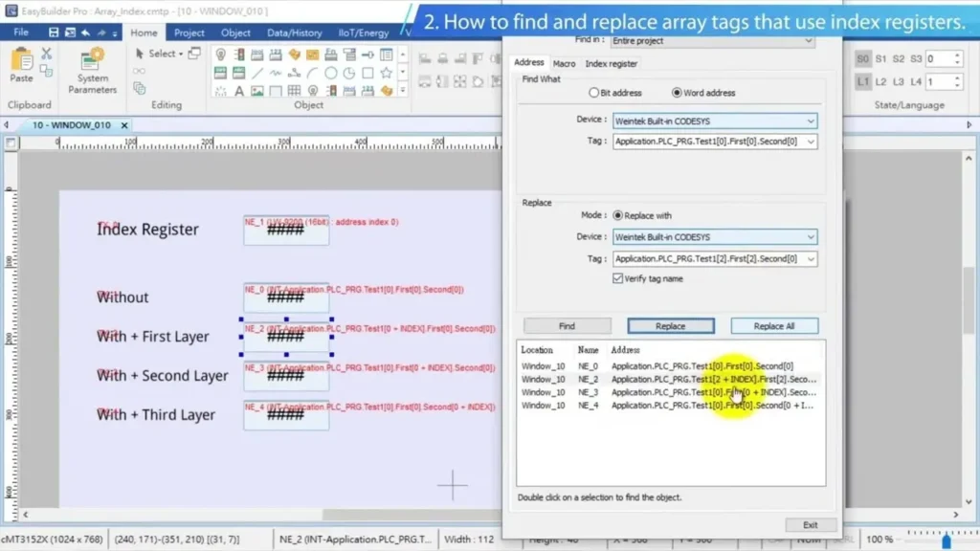Image resolution: width=980 pixels, height=551 pixels.
Task: Click the Paste icon in Clipboard group
Action: (x=21, y=65)
